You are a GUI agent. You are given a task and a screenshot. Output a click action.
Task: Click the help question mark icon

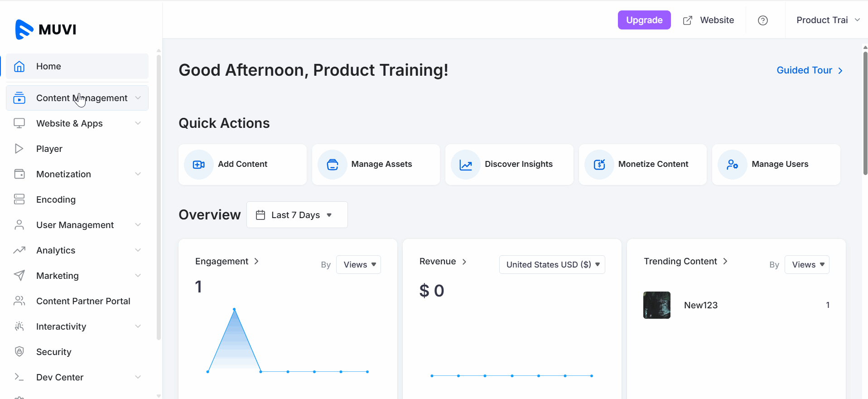click(x=762, y=20)
